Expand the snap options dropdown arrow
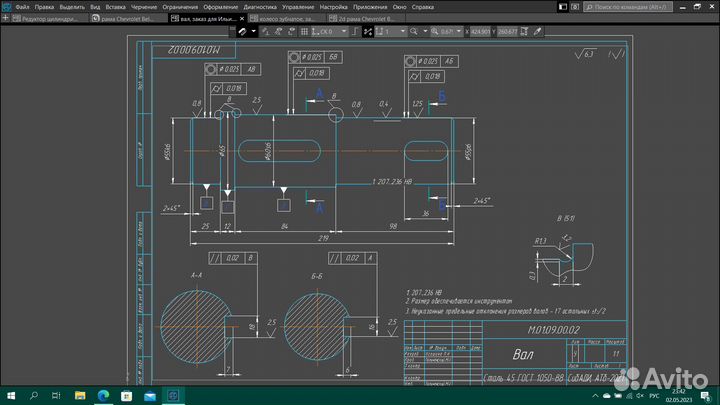 253,31
